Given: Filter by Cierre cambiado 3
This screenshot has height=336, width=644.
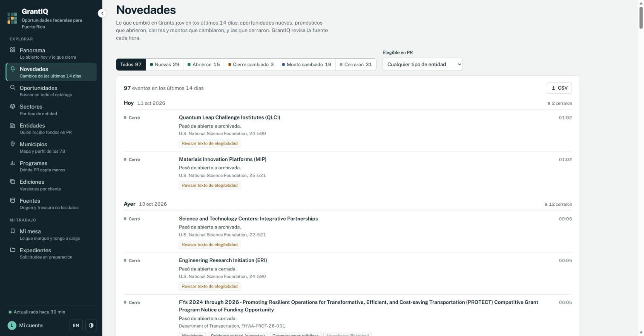Looking at the screenshot, I should 251,65.
